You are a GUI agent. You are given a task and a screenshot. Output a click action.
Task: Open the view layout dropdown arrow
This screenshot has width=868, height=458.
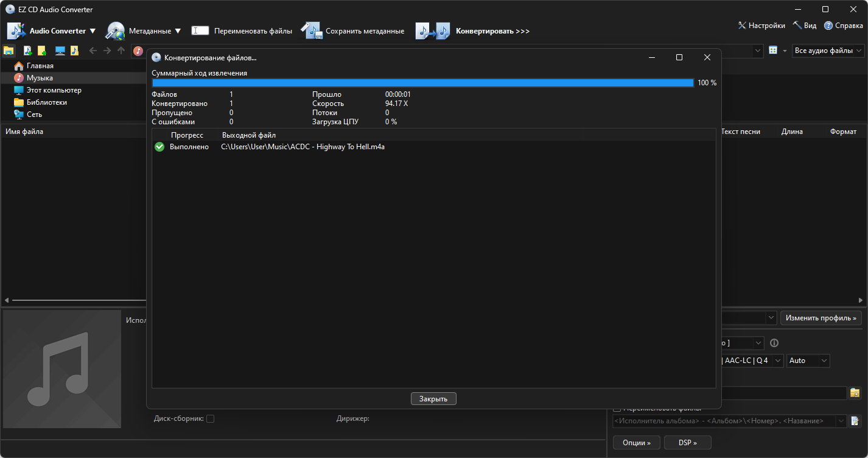coord(785,51)
